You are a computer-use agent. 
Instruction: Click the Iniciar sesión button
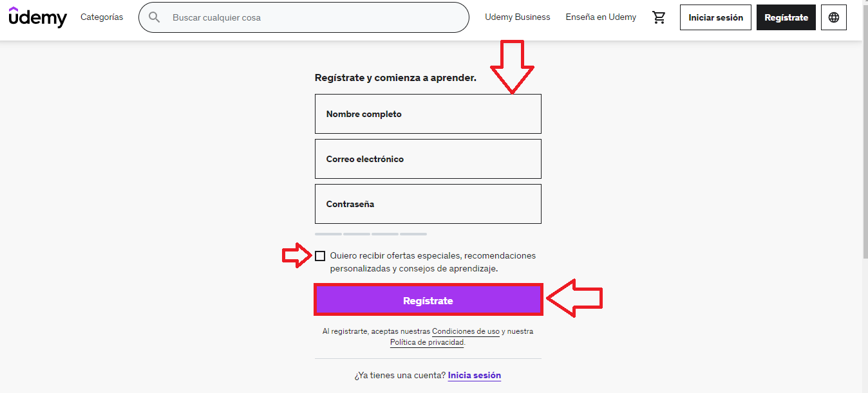click(715, 17)
